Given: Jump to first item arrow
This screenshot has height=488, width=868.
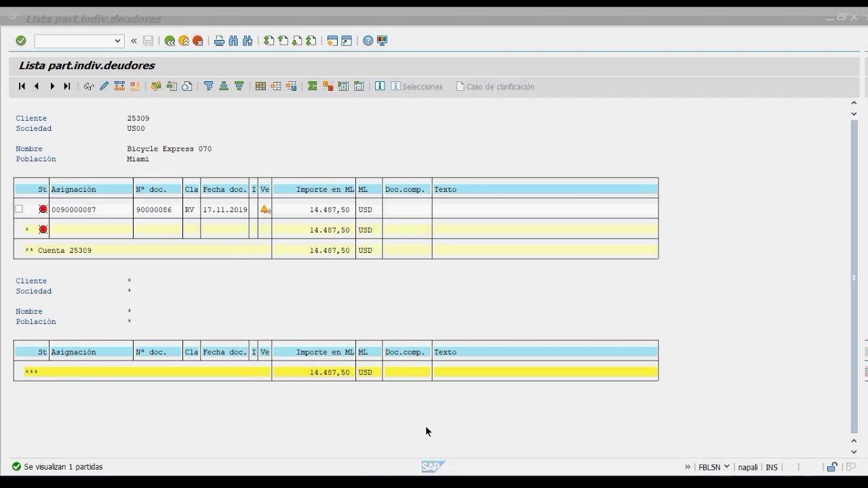Looking at the screenshot, I should pos(22,86).
